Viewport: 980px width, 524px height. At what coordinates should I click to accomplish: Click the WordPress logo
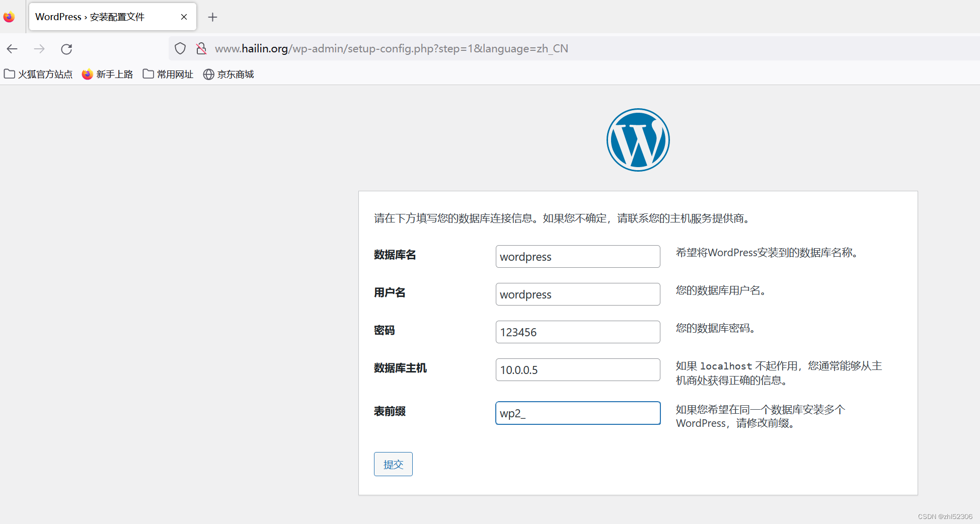638,140
